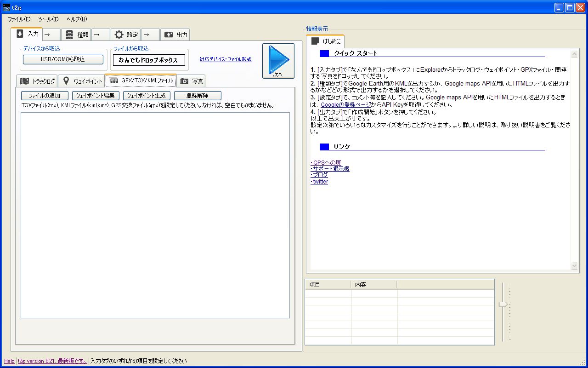Viewport: 588px width, 368px height.
Task: Open the ウェイポイント tab
Action: point(81,81)
